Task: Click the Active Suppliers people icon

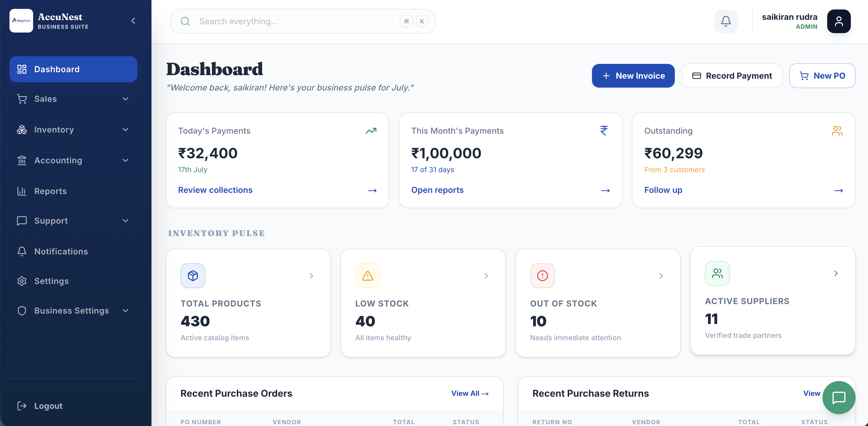Action: pyautogui.click(x=717, y=273)
